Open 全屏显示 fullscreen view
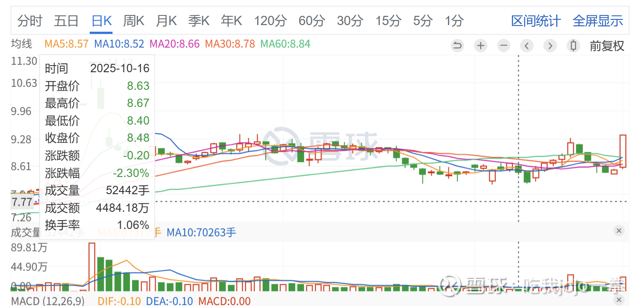The image size is (644, 306). tap(598, 21)
